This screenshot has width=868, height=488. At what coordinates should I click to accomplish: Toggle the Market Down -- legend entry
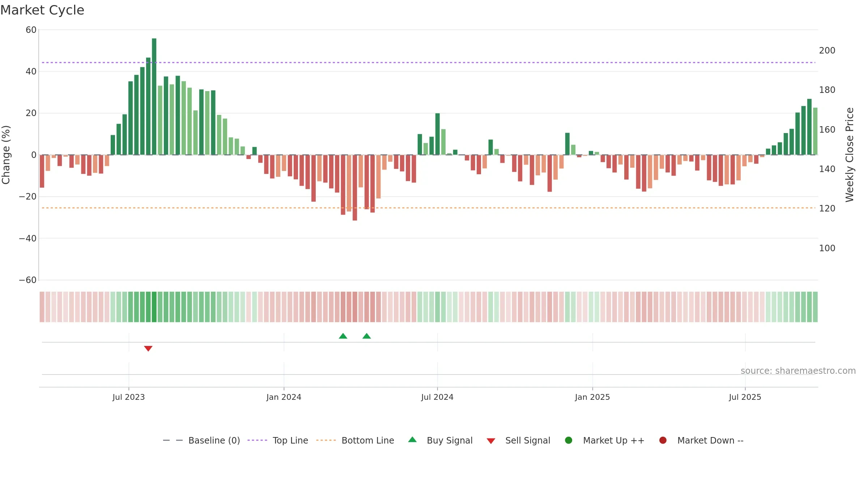point(701,440)
